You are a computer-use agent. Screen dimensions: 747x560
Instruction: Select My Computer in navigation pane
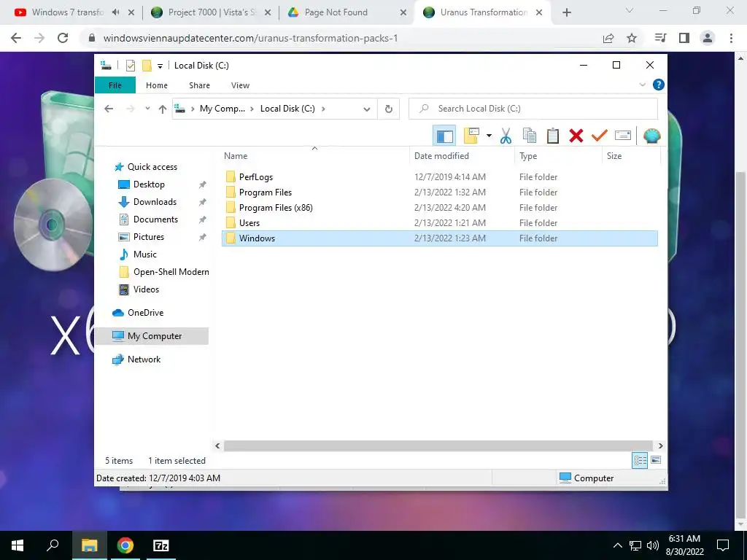152,336
